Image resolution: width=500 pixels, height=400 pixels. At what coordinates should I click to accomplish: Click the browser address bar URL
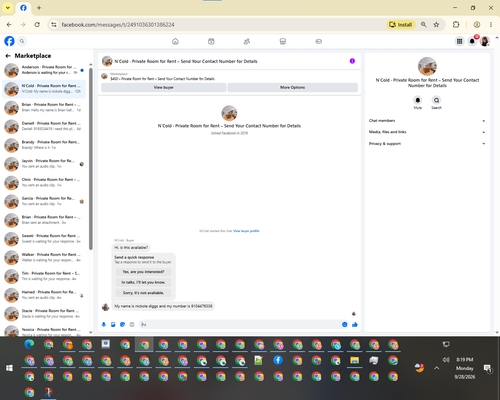point(118,25)
